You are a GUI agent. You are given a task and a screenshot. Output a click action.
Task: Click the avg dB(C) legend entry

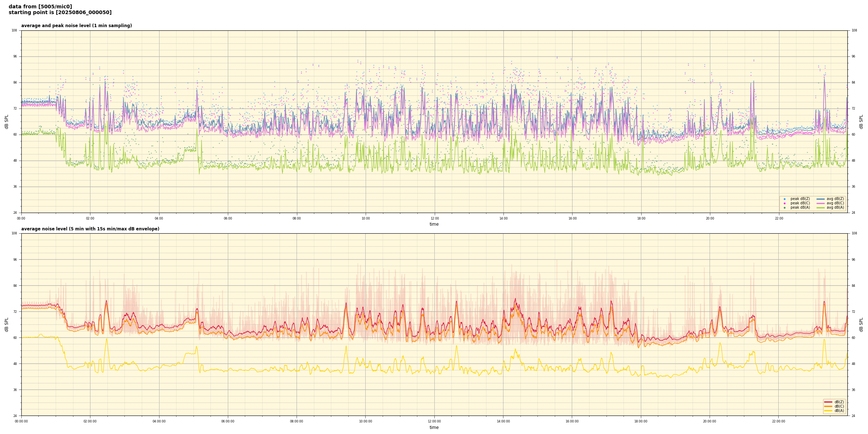pyautogui.click(x=835, y=203)
